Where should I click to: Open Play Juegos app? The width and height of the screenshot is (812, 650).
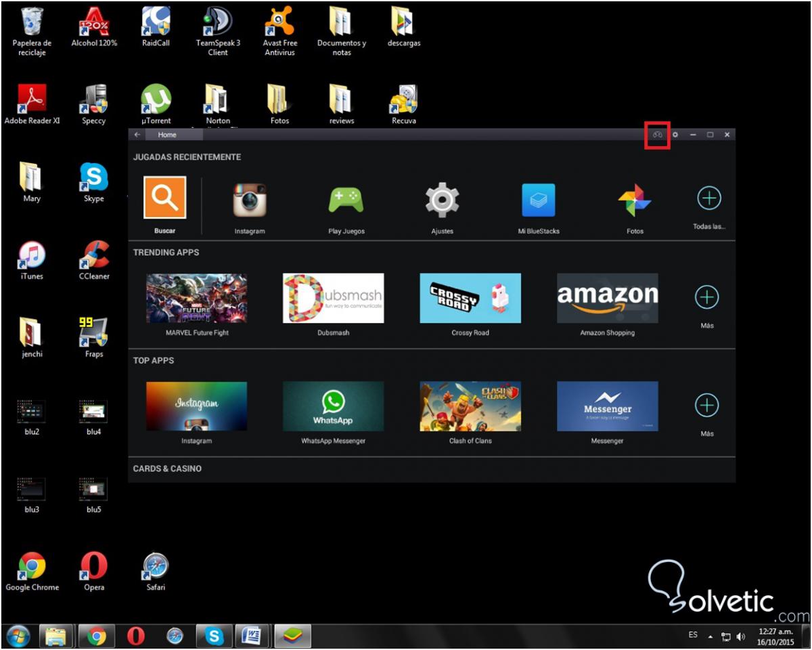click(x=346, y=200)
